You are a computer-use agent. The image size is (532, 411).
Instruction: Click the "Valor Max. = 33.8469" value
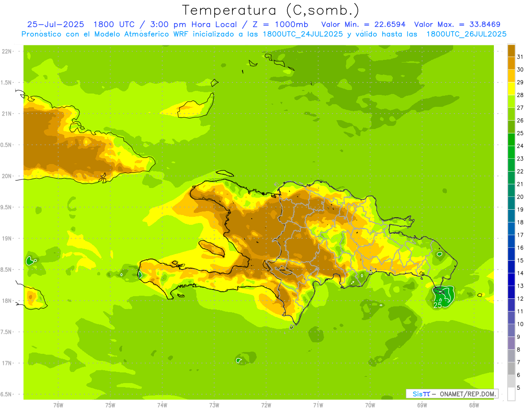click(457, 24)
